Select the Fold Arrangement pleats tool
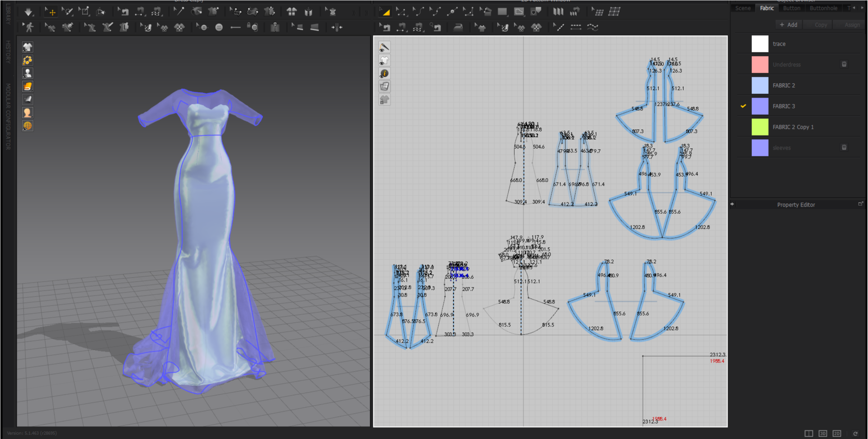 click(x=558, y=12)
